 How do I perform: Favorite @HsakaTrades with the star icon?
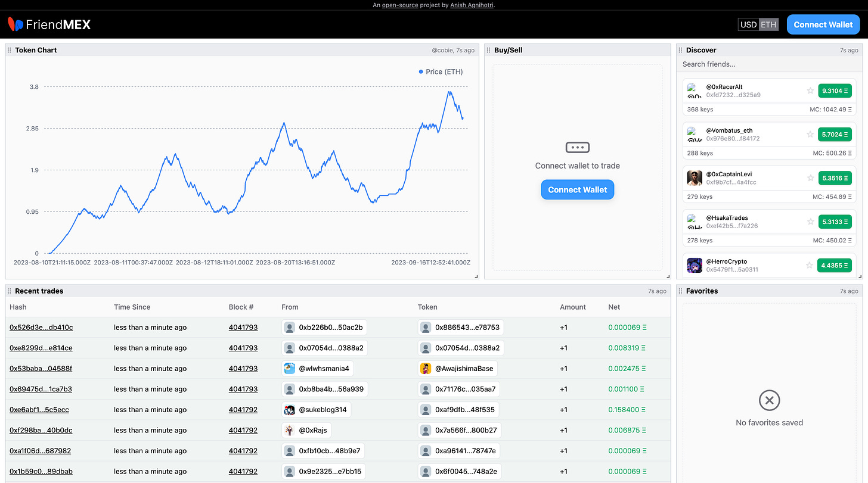(x=810, y=222)
